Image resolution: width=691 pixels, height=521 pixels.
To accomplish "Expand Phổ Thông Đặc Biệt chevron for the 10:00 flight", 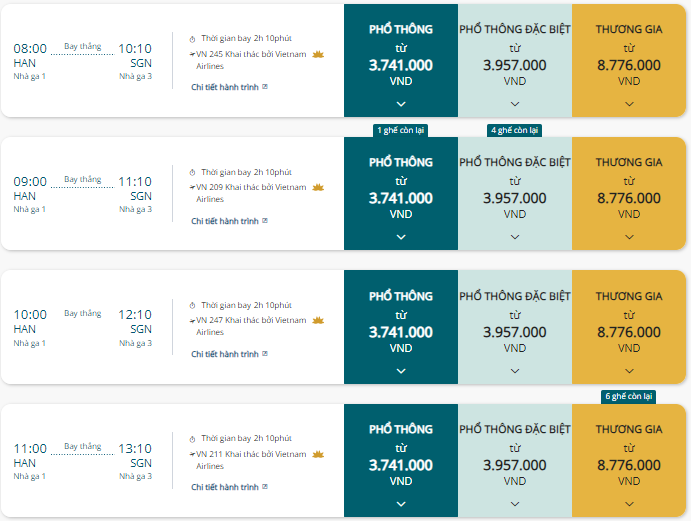I will [x=515, y=371].
